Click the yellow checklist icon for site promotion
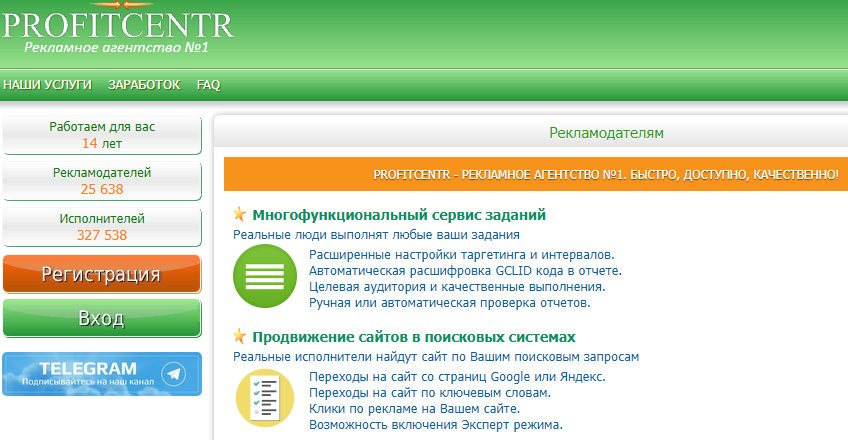The height and width of the screenshot is (440, 848). 265,398
